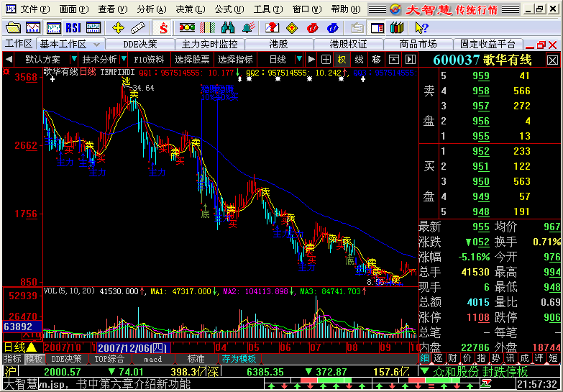Click the red phi symbol icon
Viewport: 563px width, 392px height.
point(312,27)
